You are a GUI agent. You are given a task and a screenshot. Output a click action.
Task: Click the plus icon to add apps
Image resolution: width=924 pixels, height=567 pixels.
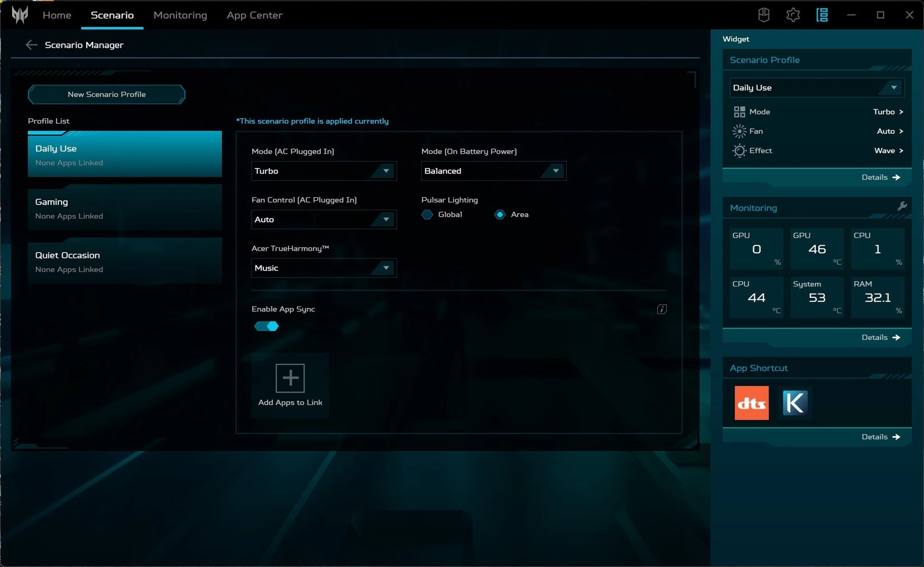click(x=290, y=378)
